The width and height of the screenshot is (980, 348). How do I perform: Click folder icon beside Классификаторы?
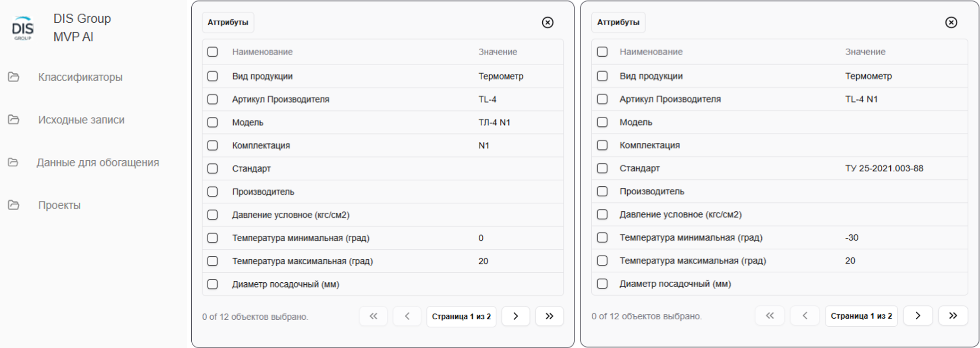(x=14, y=77)
